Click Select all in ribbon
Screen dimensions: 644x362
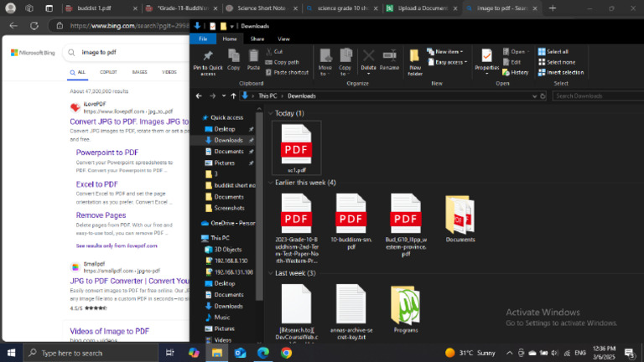[553, 52]
